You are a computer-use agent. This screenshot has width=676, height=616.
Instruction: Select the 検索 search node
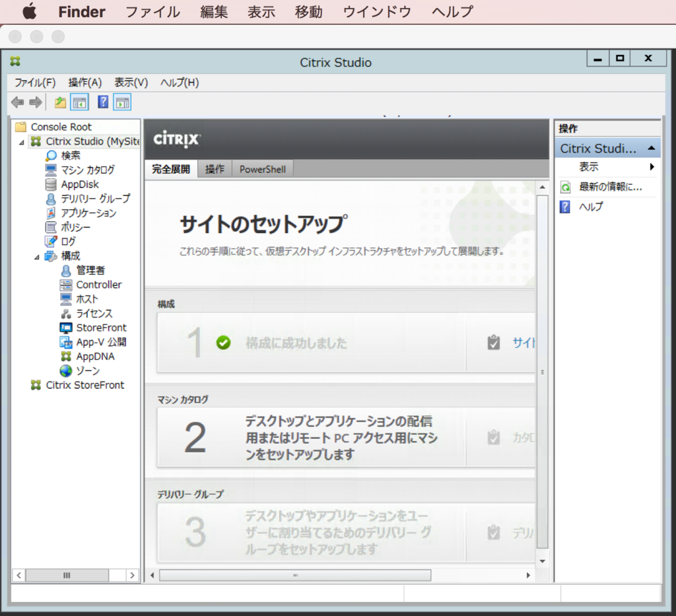click(x=71, y=155)
